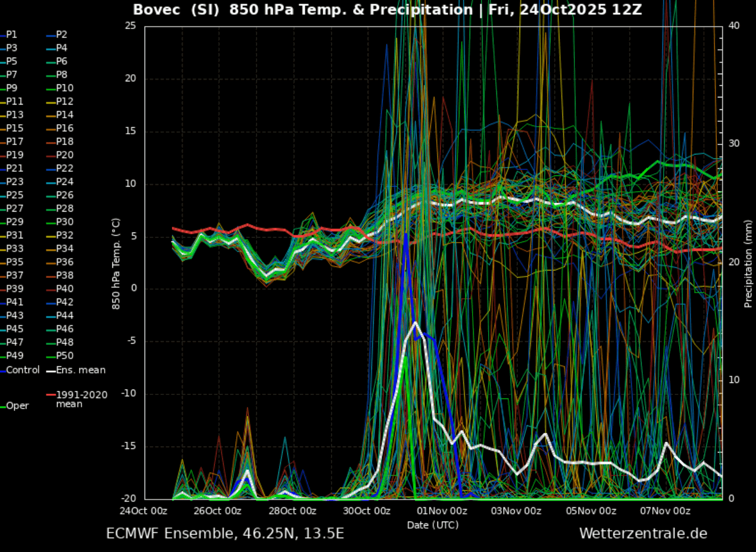The width and height of the screenshot is (756, 552).
Task: Click the 01Nov 00z date tick label
Action: [x=441, y=511]
